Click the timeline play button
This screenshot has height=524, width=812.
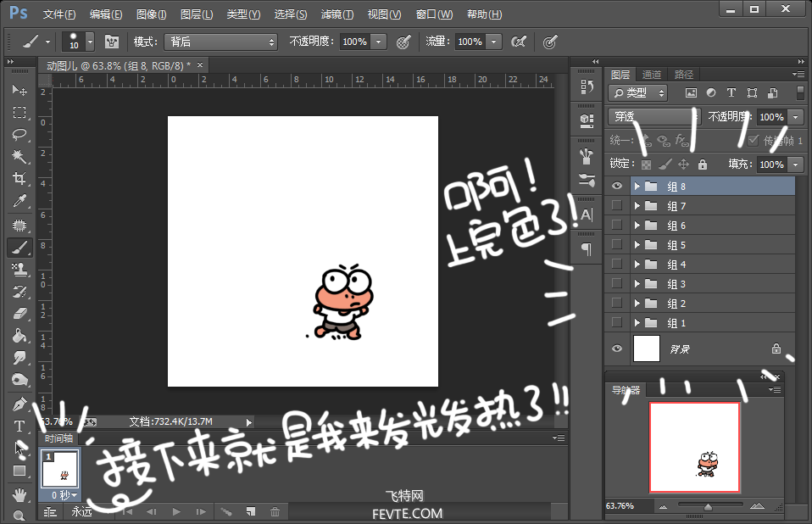(176, 511)
